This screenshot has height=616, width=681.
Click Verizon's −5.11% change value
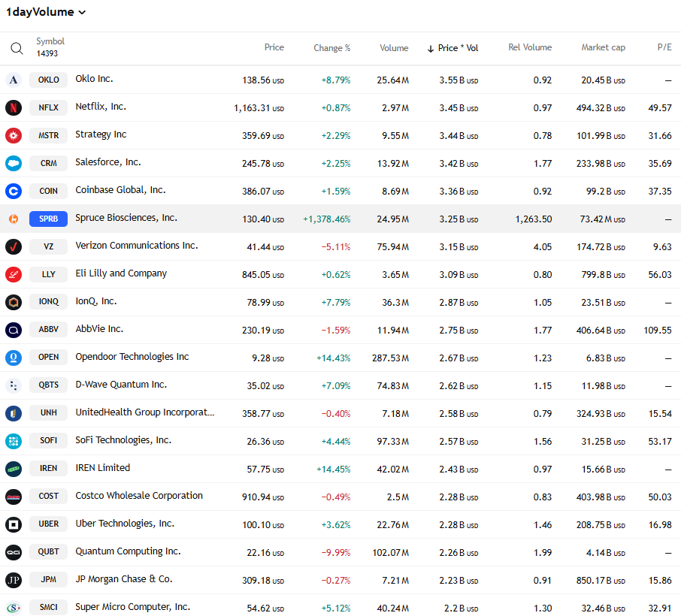click(336, 247)
